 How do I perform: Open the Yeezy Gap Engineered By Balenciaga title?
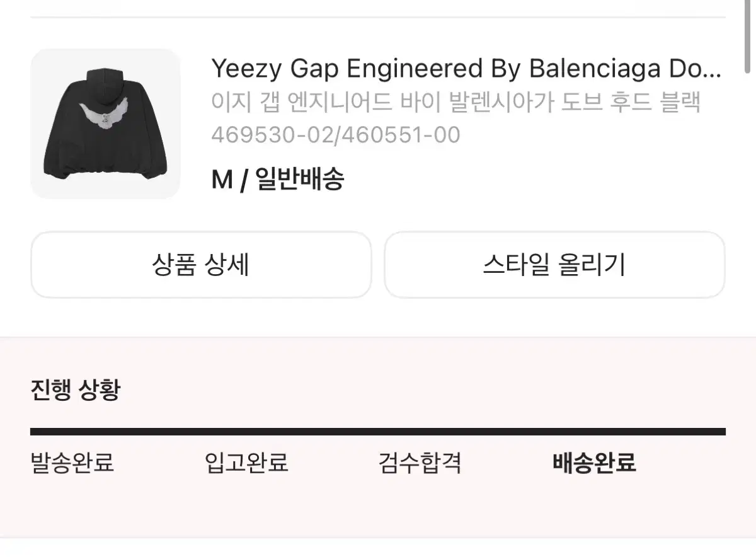[466, 69]
